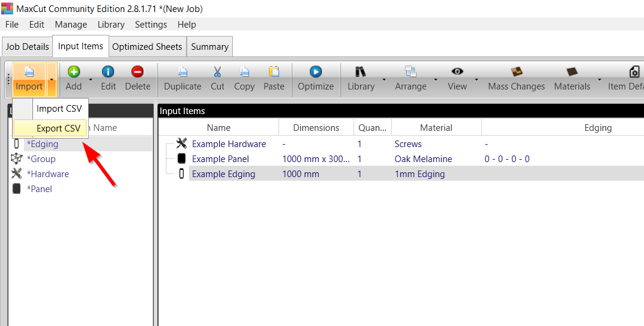This screenshot has width=644, height=326.
Task: Select the Example Hardware row
Action: coord(417,144)
